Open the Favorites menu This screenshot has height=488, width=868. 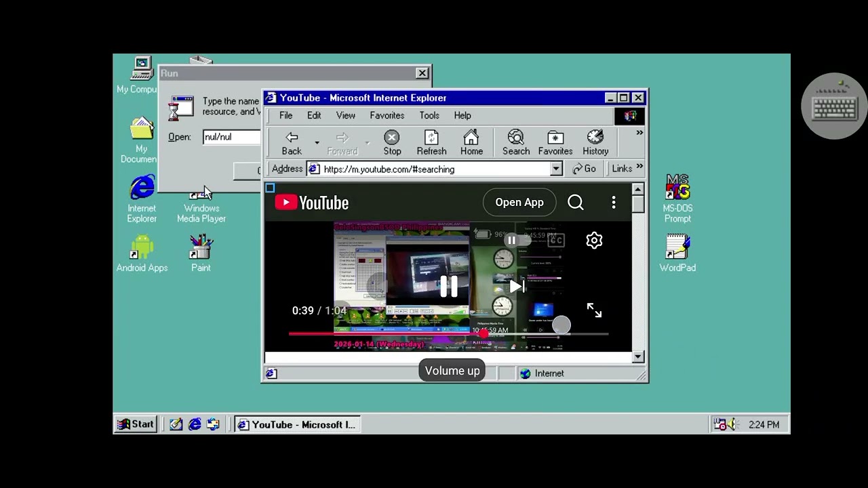click(387, 116)
